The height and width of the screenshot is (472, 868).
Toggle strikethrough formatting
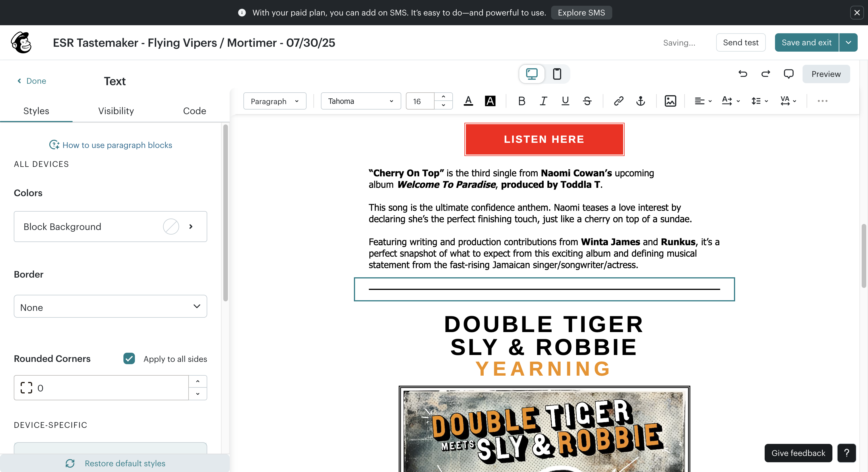point(587,101)
